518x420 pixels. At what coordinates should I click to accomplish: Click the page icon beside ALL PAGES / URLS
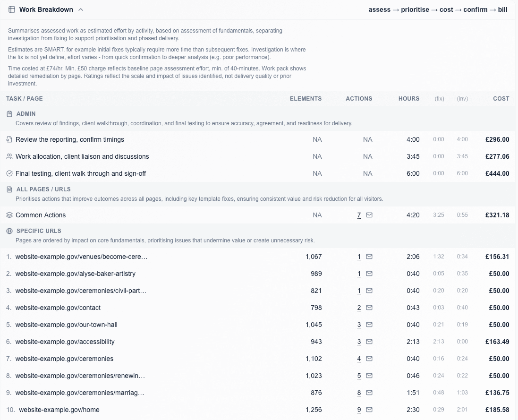(9, 189)
